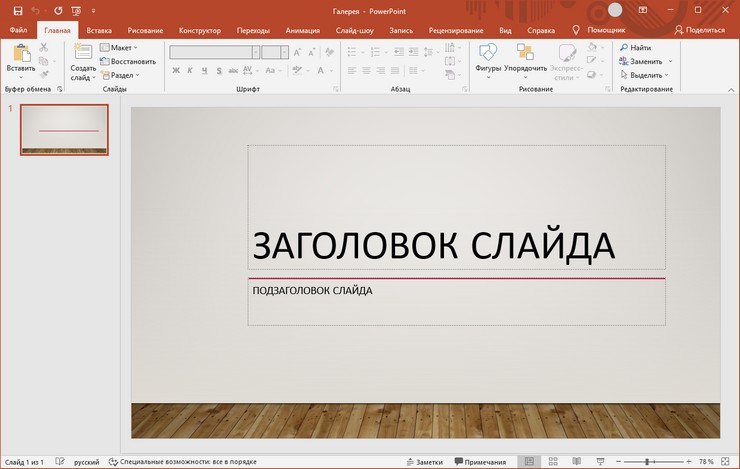The height and width of the screenshot is (469, 740).
Task: Toggle Normal view button in status bar
Action: click(529, 462)
